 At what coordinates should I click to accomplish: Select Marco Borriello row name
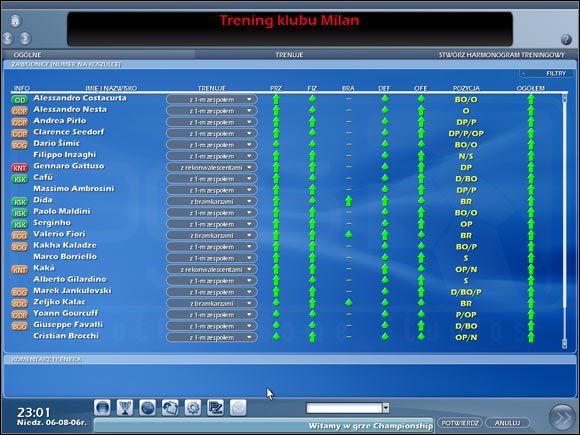pyautogui.click(x=65, y=257)
